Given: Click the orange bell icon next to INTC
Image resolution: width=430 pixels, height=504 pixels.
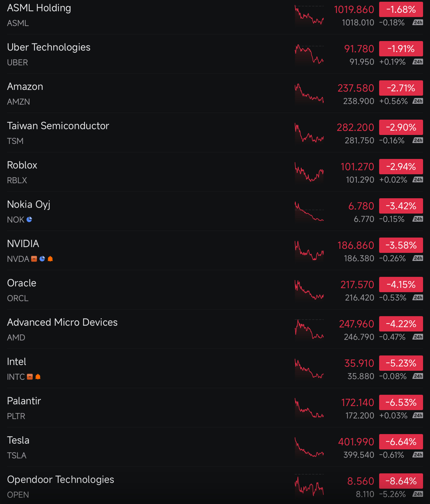Looking at the screenshot, I should pos(38,377).
